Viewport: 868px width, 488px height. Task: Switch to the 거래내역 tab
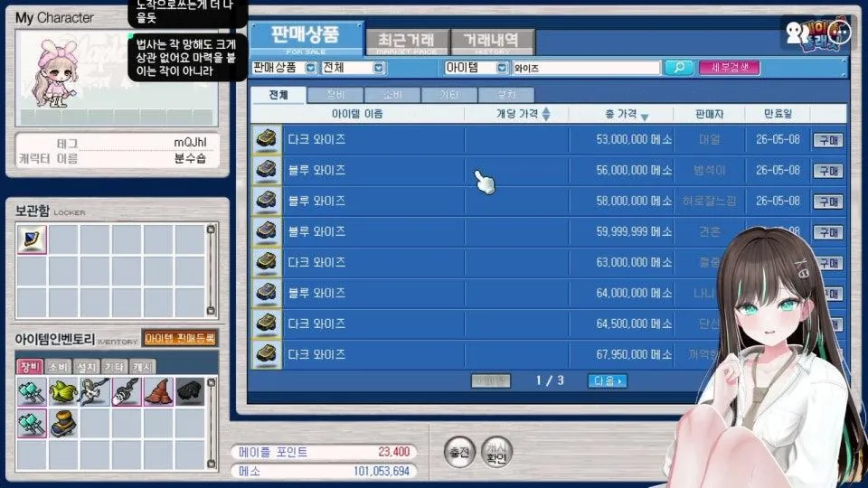(492, 42)
